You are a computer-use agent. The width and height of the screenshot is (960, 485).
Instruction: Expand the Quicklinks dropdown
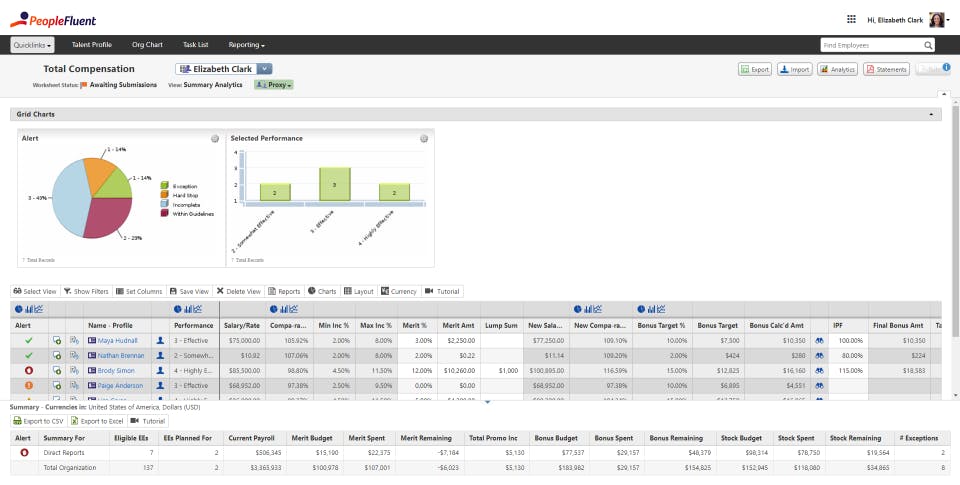coord(32,45)
